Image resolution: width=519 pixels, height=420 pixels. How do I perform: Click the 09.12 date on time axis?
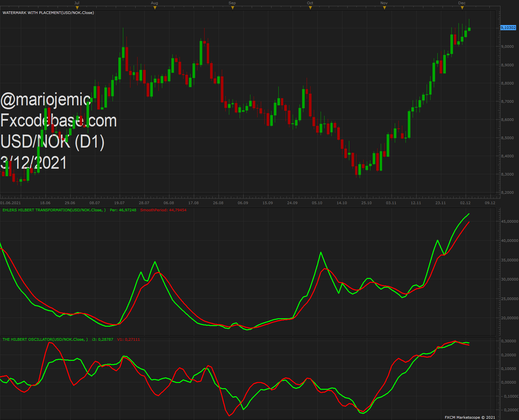pos(490,203)
